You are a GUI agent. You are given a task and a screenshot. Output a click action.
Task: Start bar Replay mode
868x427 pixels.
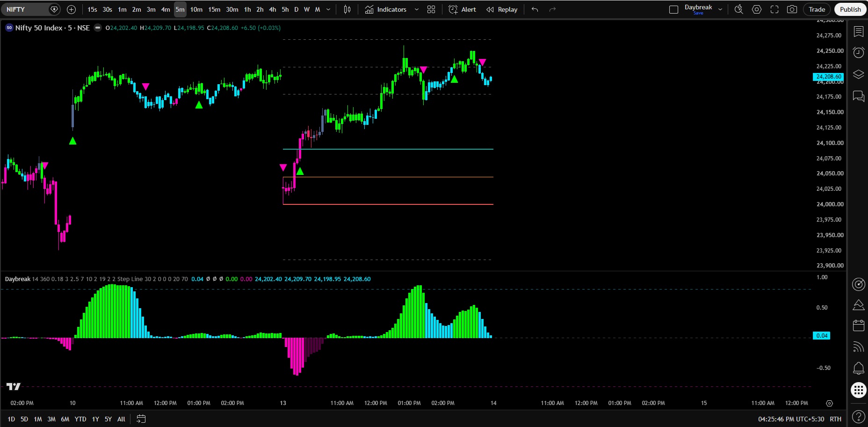point(502,9)
